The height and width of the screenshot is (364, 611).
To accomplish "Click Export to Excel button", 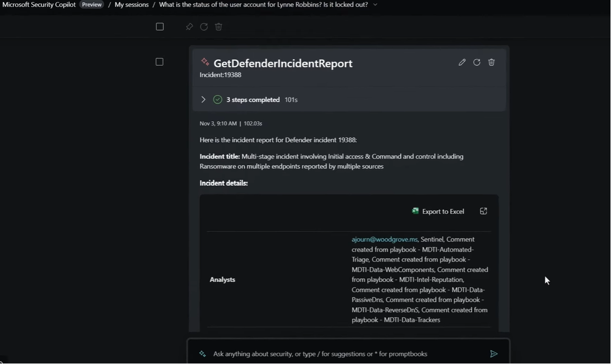I will pos(438,211).
